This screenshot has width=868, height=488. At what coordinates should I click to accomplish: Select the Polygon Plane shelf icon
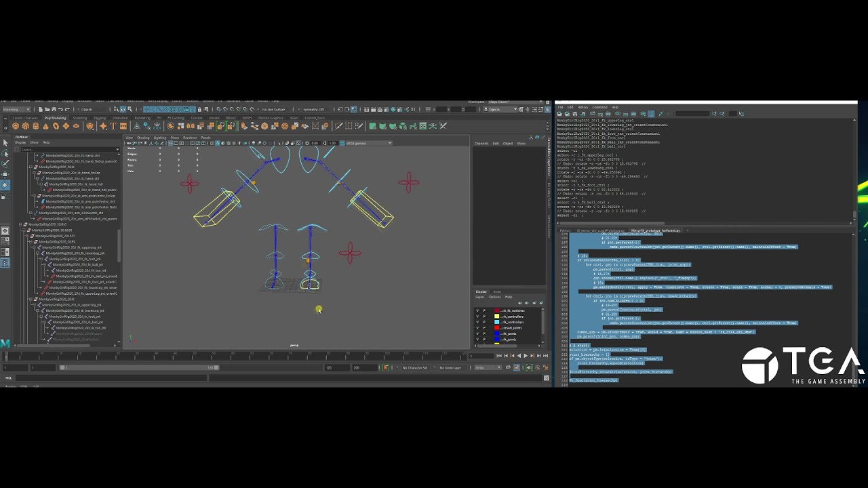66,126
